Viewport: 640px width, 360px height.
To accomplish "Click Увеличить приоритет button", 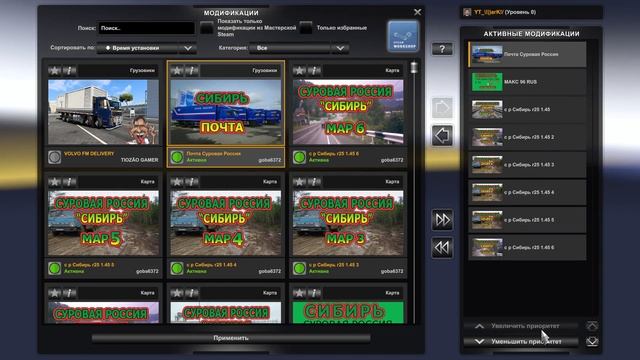I will [521, 326].
